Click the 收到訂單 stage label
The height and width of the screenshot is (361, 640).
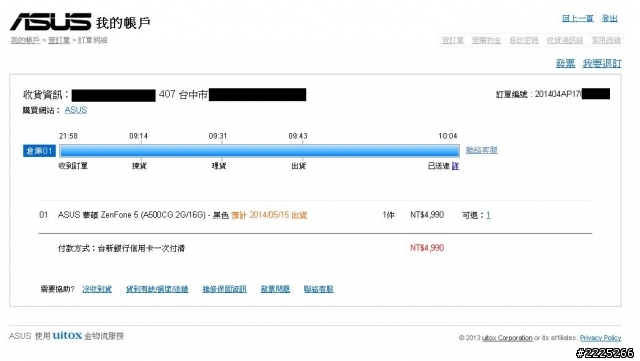tap(73, 166)
